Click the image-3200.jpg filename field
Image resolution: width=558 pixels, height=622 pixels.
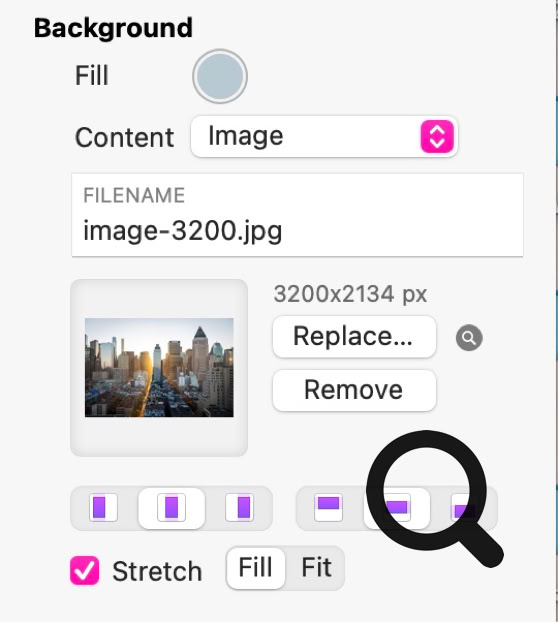pos(297,215)
